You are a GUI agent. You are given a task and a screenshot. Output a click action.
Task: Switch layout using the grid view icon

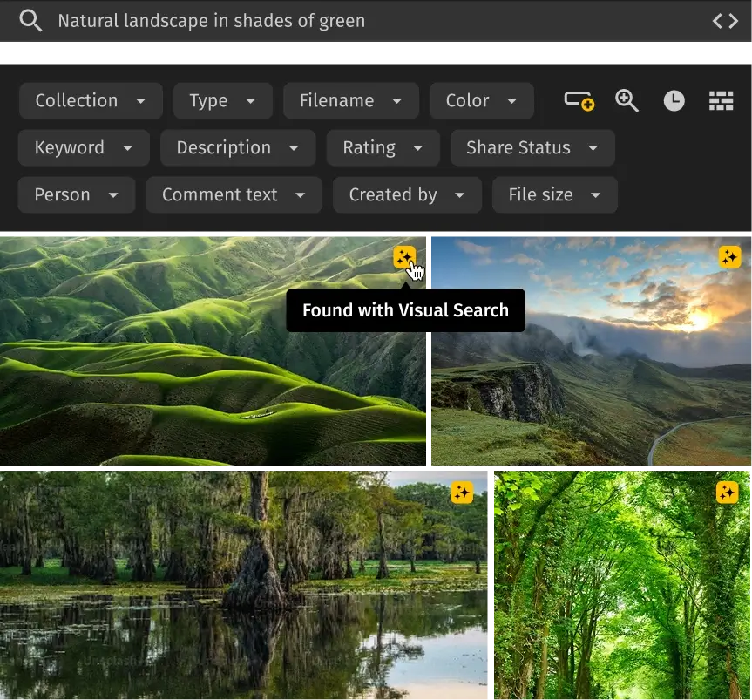[721, 100]
